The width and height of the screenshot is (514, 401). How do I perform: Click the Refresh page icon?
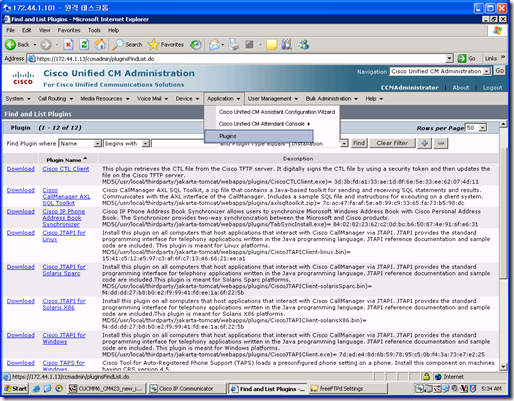pos(84,44)
